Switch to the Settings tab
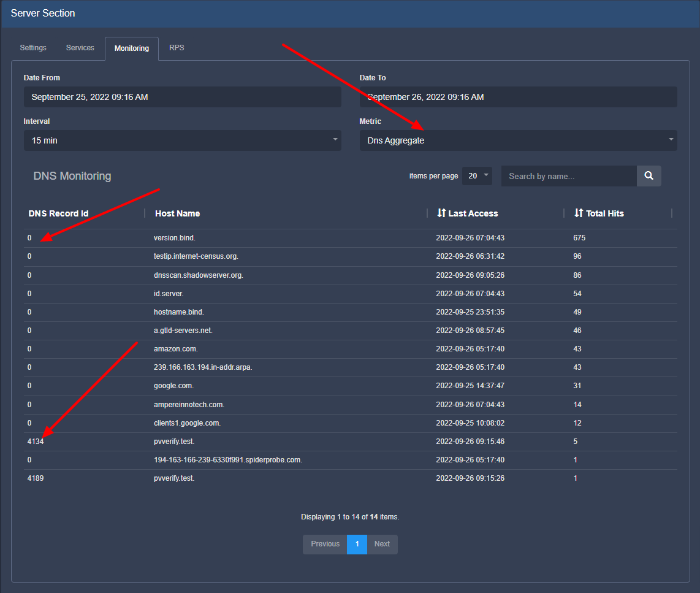This screenshot has height=593, width=700. pyautogui.click(x=33, y=48)
